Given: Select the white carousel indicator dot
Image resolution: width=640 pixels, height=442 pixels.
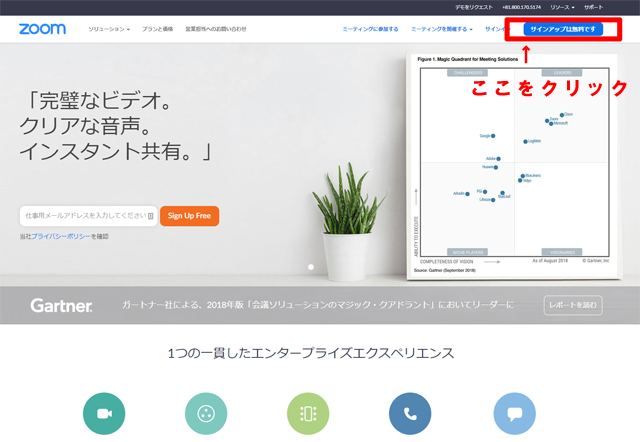Looking at the screenshot, I should point(311,267).
